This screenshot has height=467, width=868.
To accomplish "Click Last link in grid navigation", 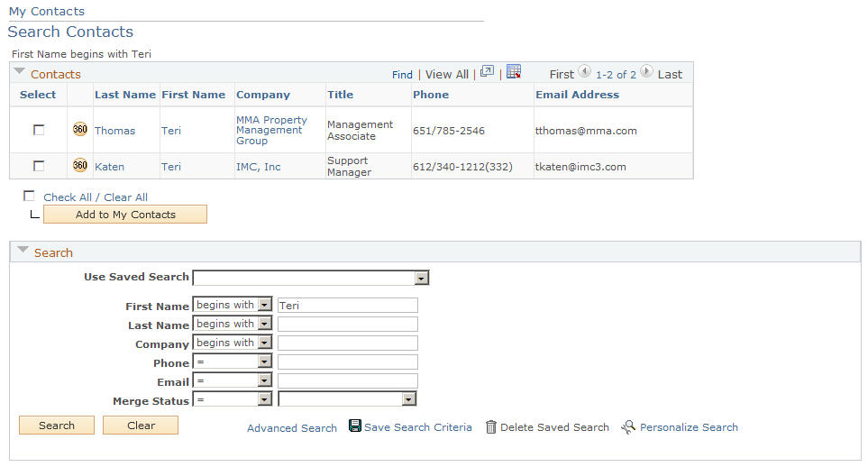I will tap(670, 74).
